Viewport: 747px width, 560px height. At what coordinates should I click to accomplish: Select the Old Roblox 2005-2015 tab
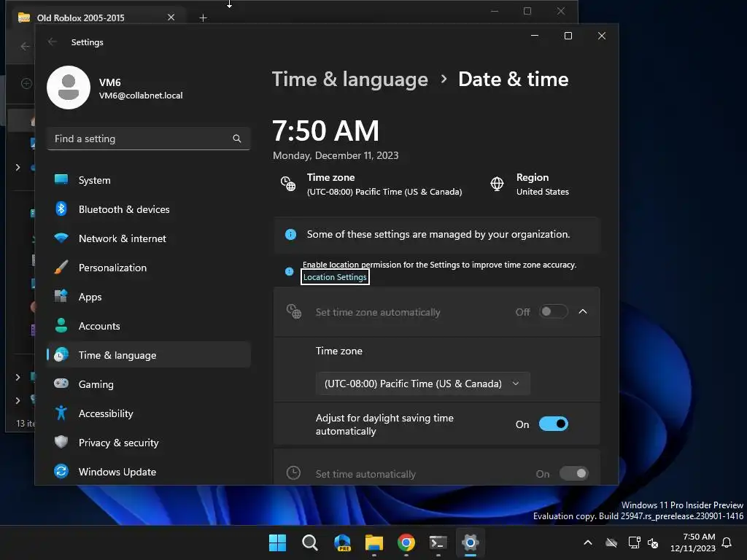(x=98, y=17)
